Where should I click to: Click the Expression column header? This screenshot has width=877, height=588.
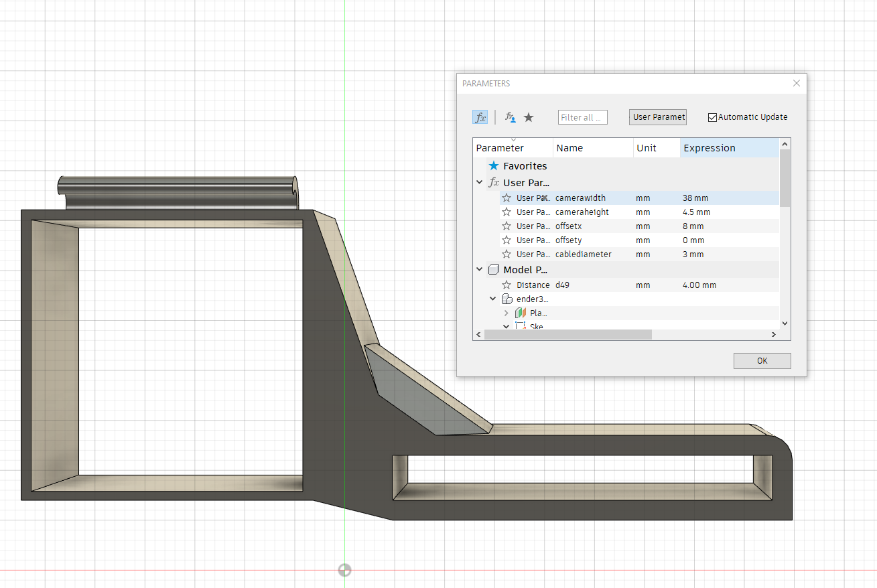coord(730,148)
